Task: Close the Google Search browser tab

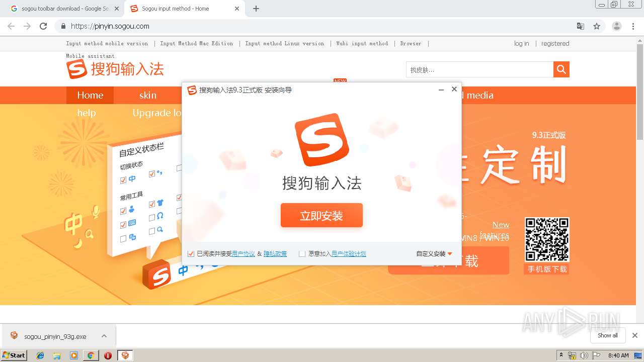Action: pyautogui.click(x=117, y=9)
